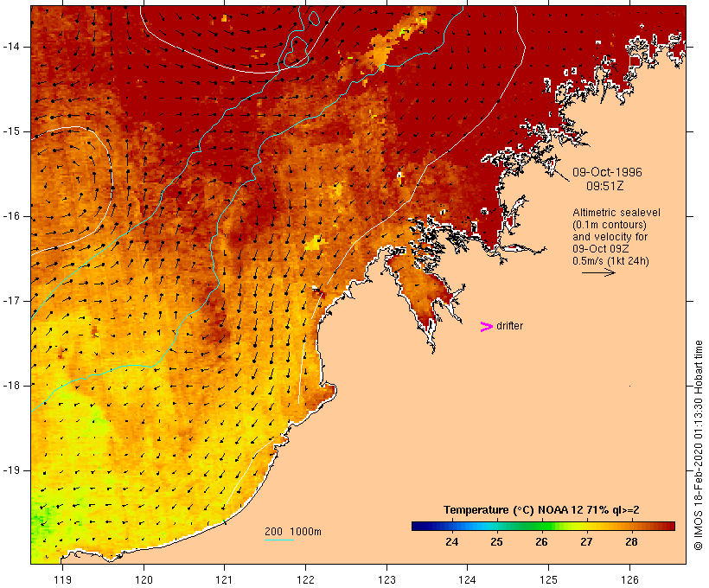Click the date text 09-Oct-1996
The height and width of the screenshot is (588, 709).
(x=607, y=172)
